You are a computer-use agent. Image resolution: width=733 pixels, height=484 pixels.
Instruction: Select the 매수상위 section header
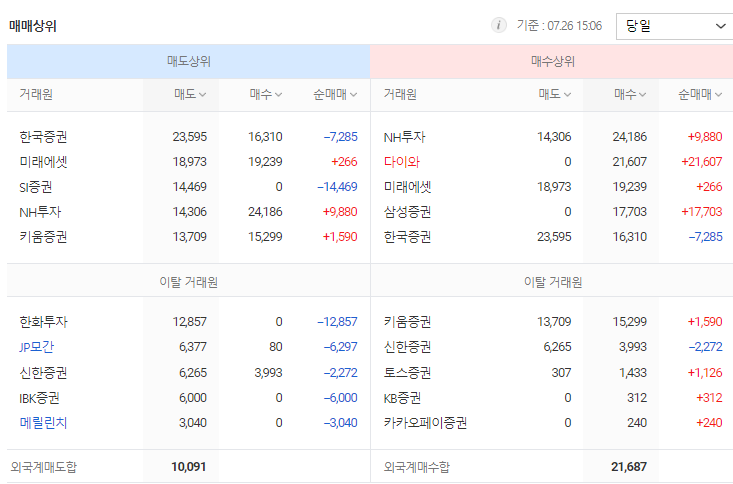click(x=552, y=61)
